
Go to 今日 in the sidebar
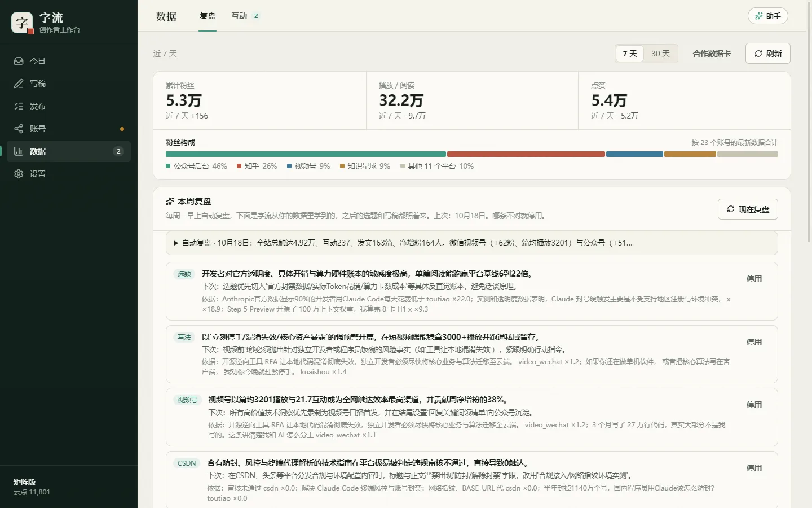point(69,61)
